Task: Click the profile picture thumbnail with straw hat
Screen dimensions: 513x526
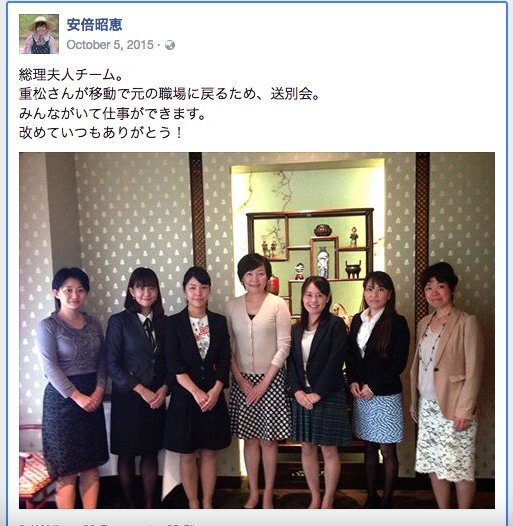Action: tap(39, 34)
